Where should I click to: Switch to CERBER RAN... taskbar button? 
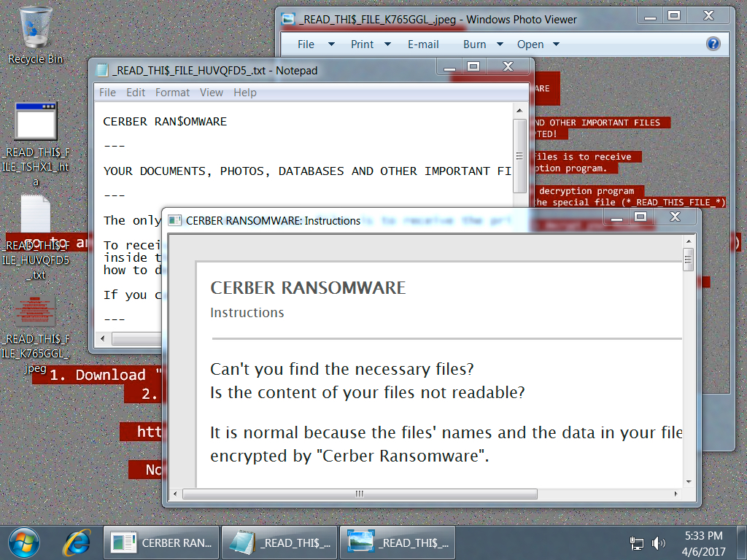(161, 542)
